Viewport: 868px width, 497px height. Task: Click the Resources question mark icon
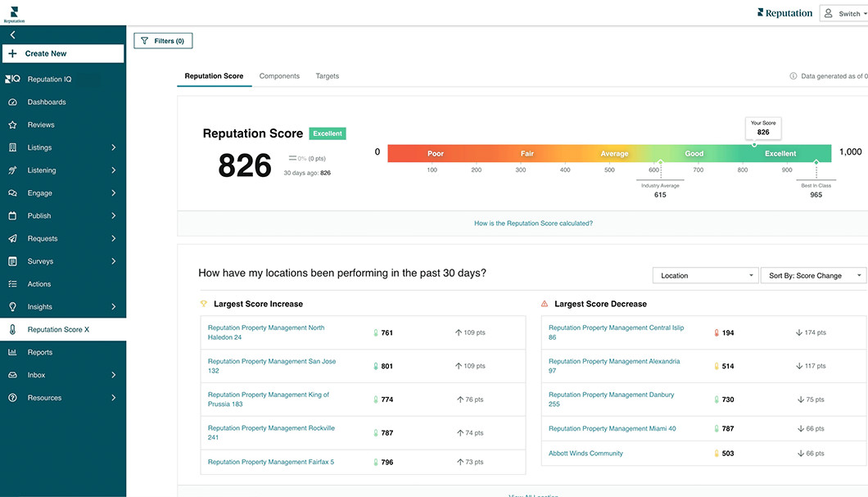[x=12, y=397]
